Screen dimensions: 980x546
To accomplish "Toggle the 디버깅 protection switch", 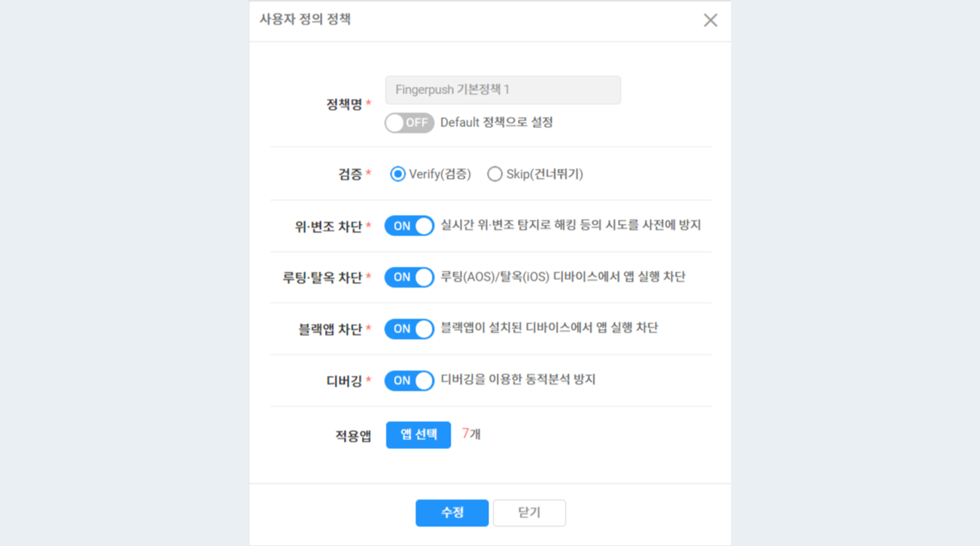I will point(409,381).
